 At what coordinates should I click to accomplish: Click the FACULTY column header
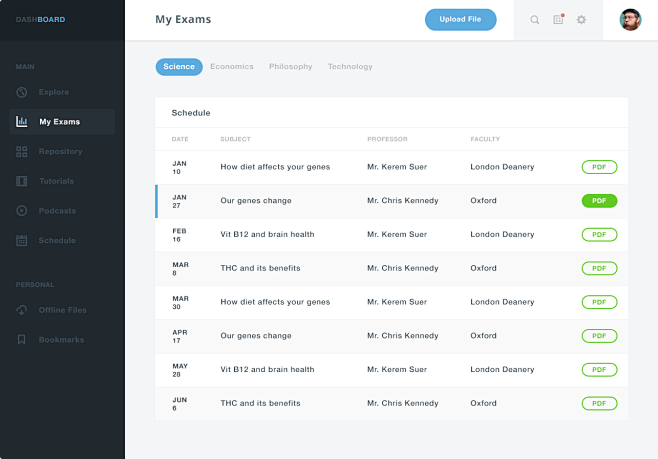coord(485,139)
